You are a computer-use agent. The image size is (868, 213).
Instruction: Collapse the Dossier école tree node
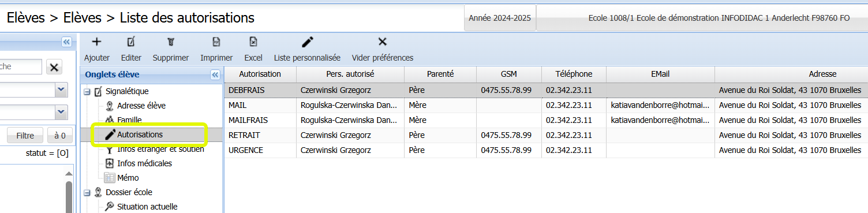(87, 192)
